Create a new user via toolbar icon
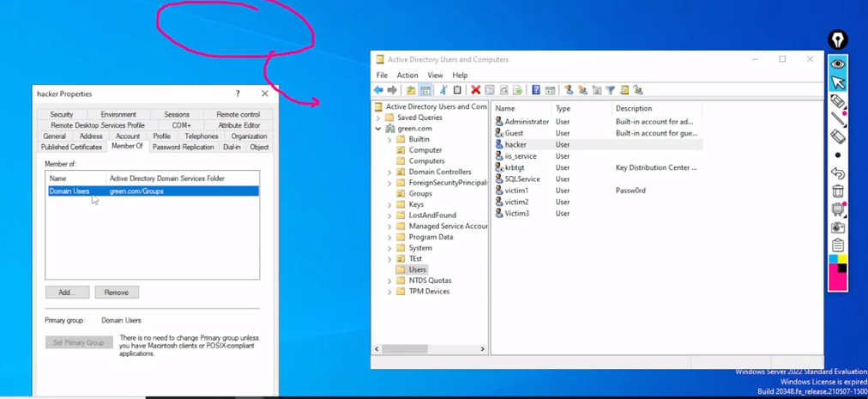Screen dimensions: 868x399 [x=569, y=90]
